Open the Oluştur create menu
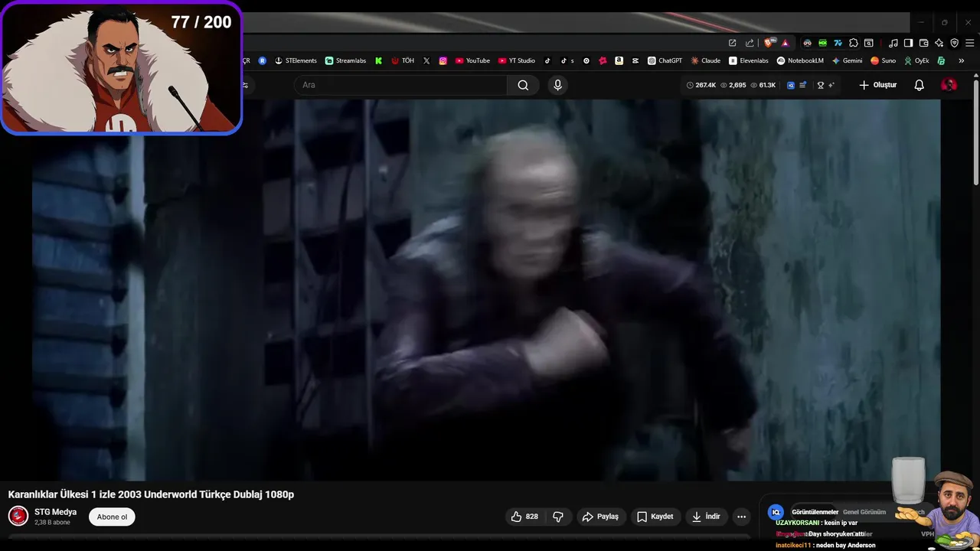Screen dimensions: 980x551 pos(877,85)
